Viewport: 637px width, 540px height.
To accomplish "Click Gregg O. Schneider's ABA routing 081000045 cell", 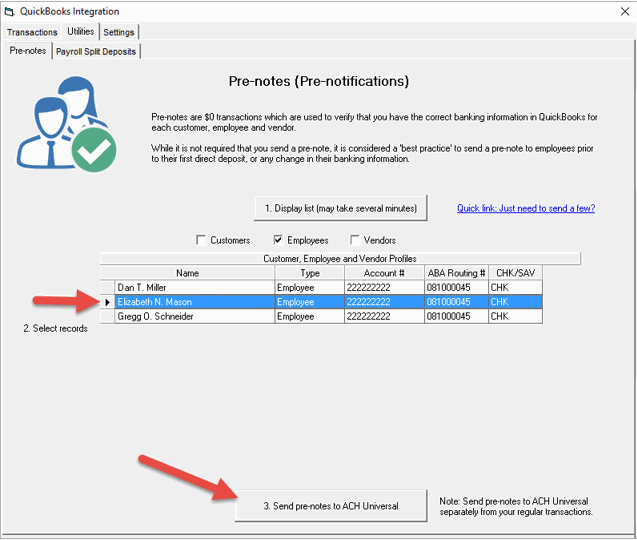I will pyautogui.click(x=456, y=316).
